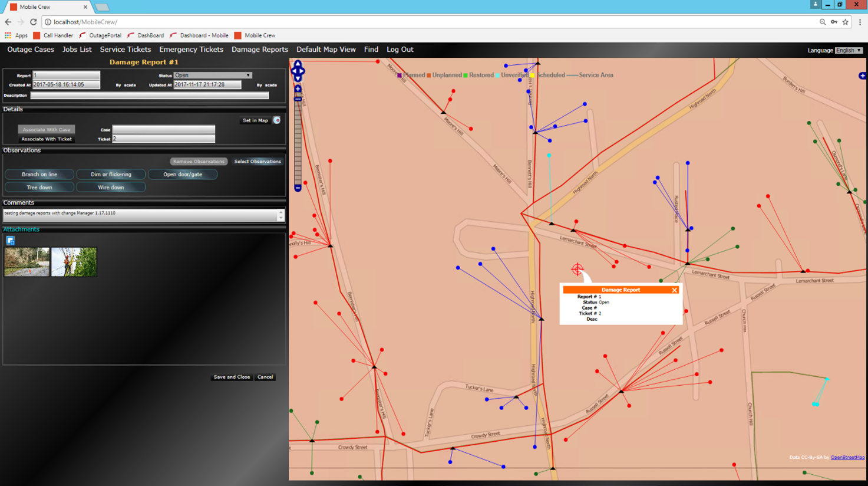Click the Associate With Ticket button
The width and height of the screenshot is (868, 486).
pos(47,139)
